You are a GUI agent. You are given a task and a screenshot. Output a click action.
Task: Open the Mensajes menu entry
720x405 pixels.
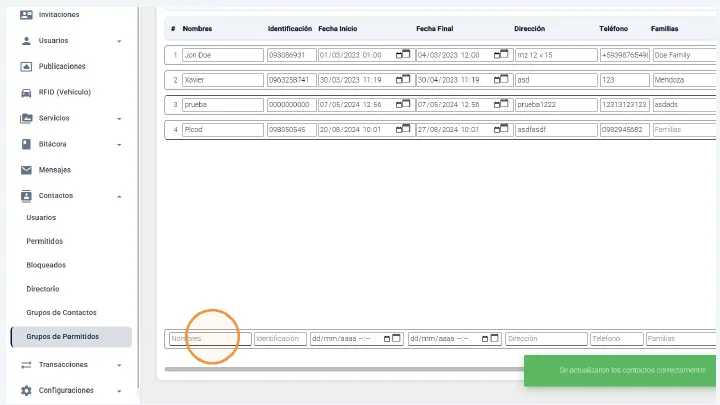pyautogui.click(x=55, y=170)
